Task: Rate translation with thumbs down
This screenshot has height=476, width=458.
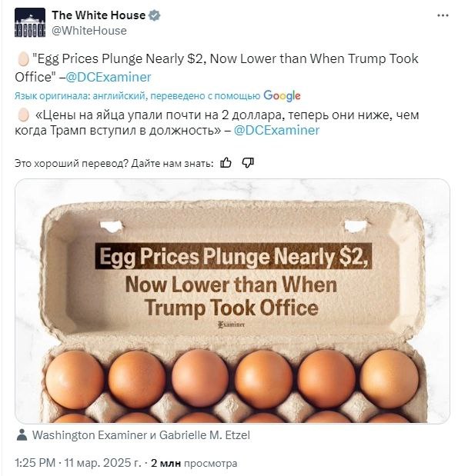Action: coord(248,163)
